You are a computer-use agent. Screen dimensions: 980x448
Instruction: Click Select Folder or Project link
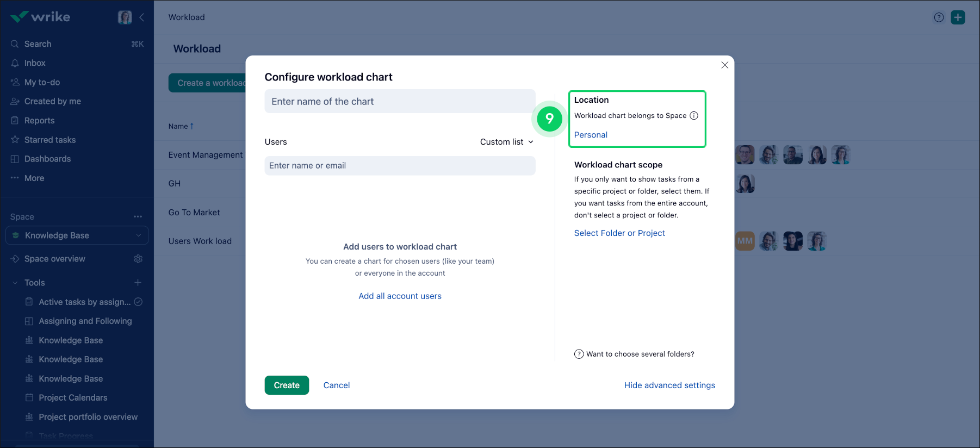619,233
